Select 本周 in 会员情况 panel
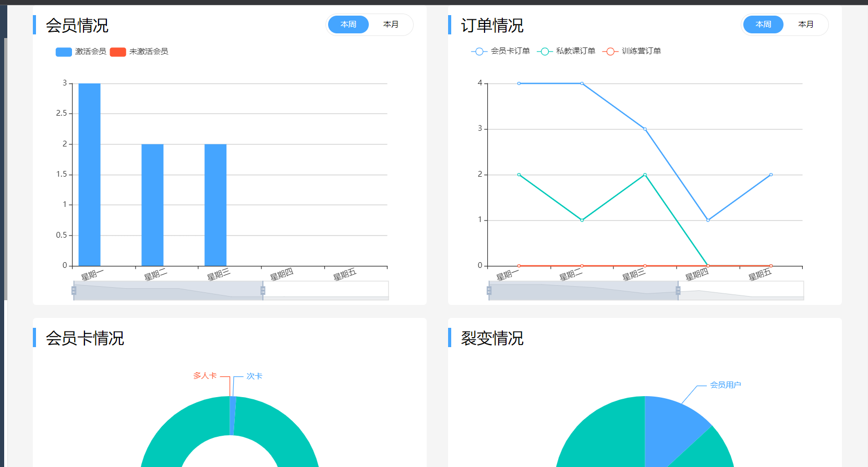868x467 pixels. [x=348, y=24]
